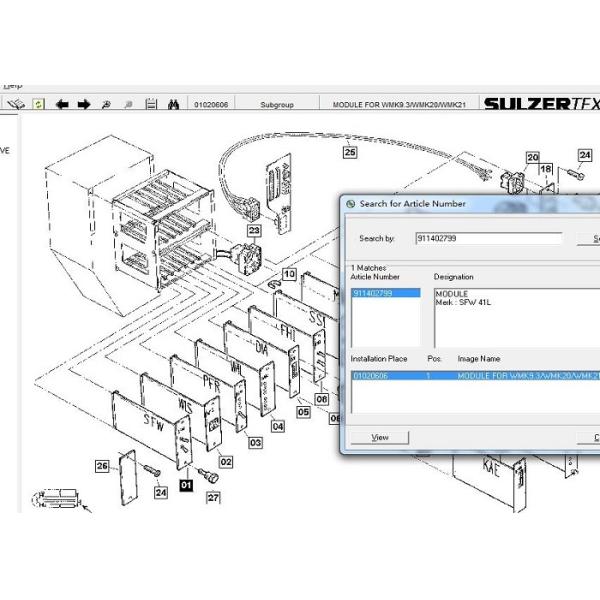The height and width of the screenshot is (600, 600).
Task: Click the binoculars search icon
Action: [173, 104]
